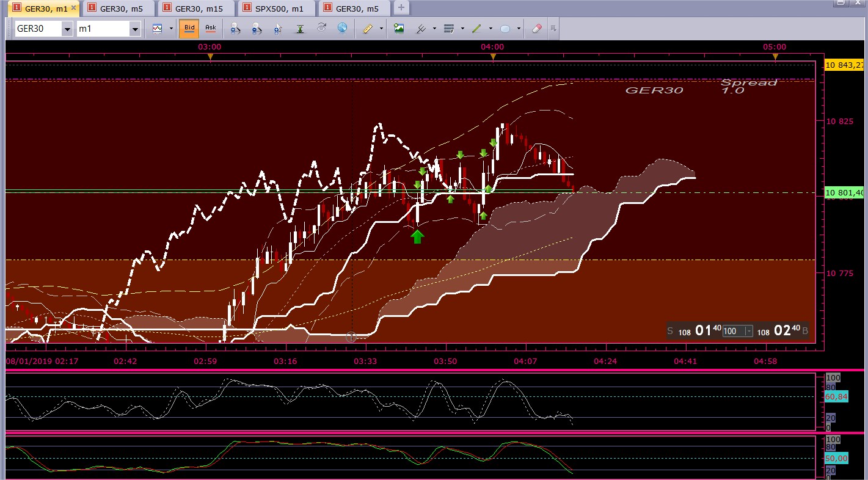The width and height of the screenshot is (868, 480).
Task: Open the Fibonacci tool dropdown arrow
Action: [434, 28]
